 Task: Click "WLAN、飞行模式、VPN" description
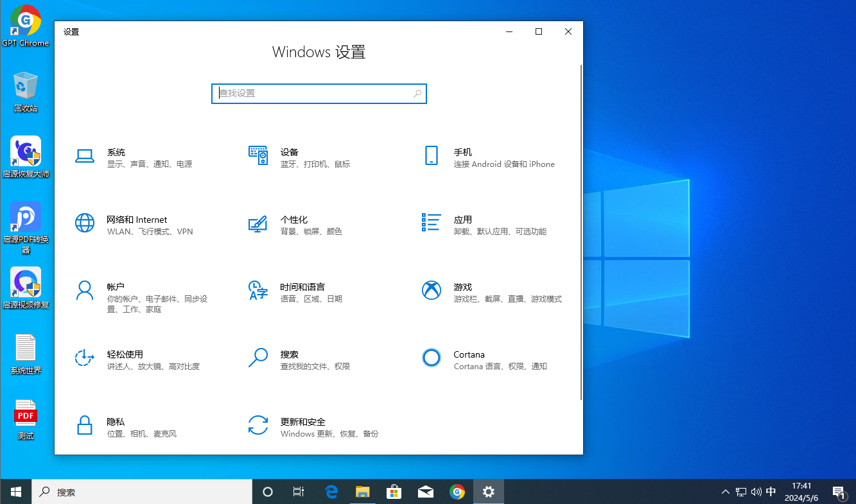[150, 232]
